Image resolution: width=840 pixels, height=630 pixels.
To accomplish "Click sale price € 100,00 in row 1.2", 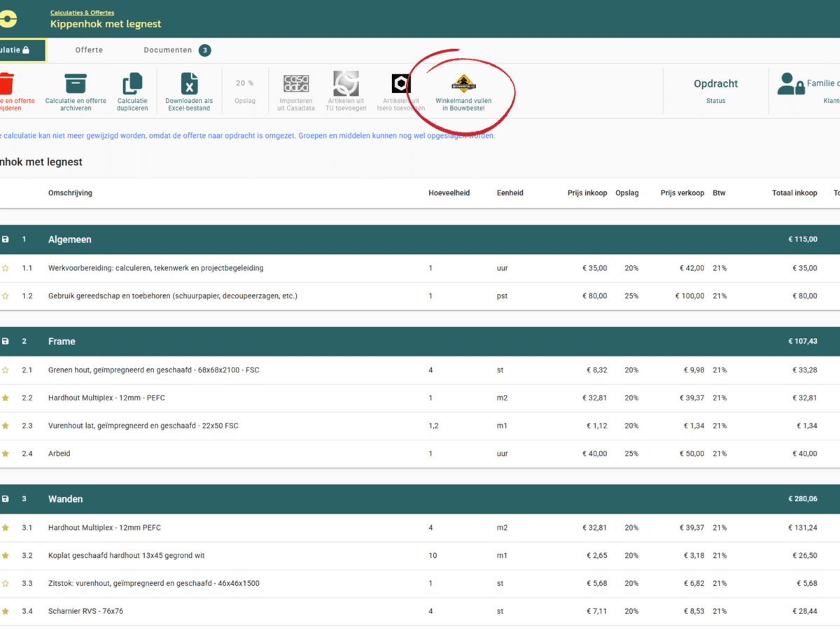I will [689, 296].
